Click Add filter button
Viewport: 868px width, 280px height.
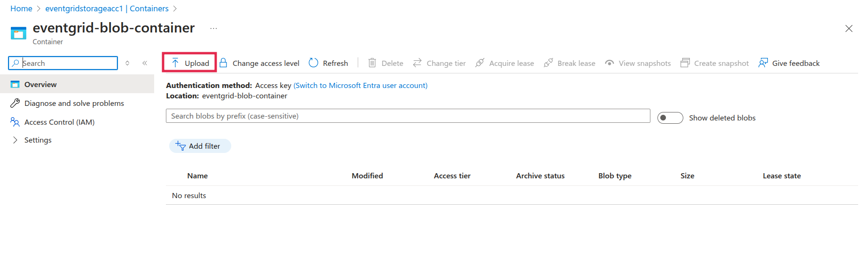(200, 146)
